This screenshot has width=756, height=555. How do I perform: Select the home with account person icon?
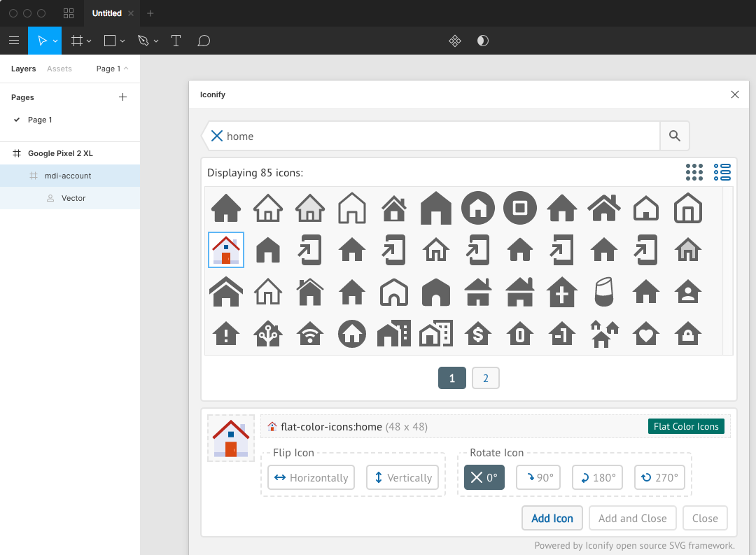point(687,292)
